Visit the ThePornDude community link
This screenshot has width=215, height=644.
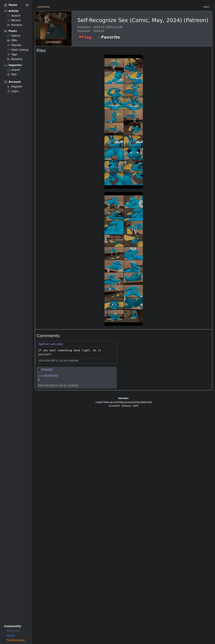point(16,640)
